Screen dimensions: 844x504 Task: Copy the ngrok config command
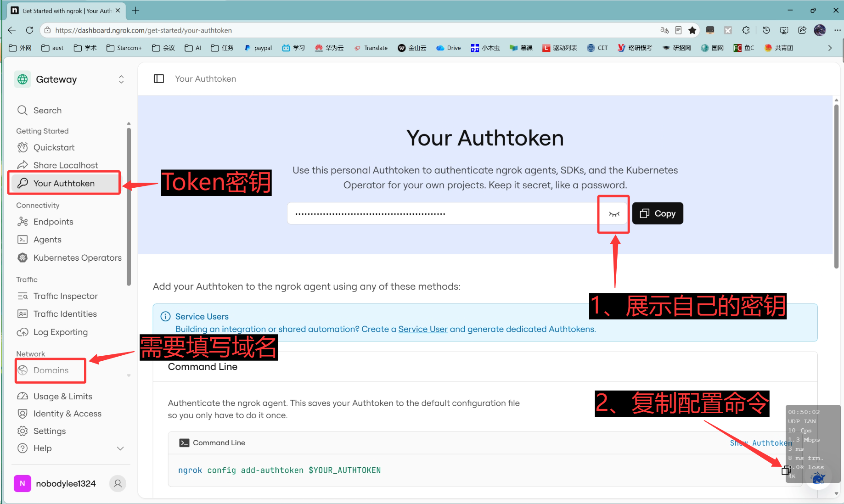point(786,470)
